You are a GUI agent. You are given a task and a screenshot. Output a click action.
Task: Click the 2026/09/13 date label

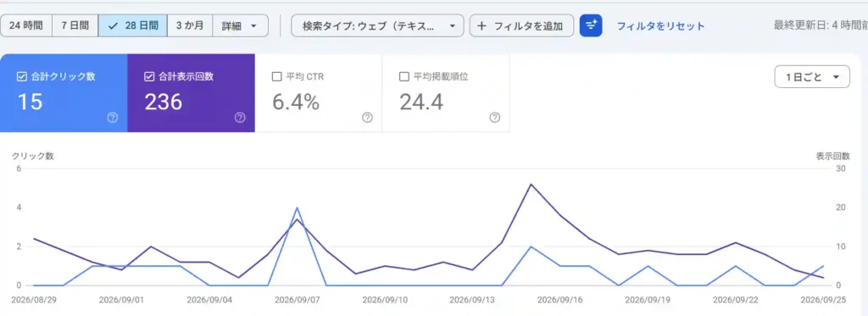coord(473,299)
